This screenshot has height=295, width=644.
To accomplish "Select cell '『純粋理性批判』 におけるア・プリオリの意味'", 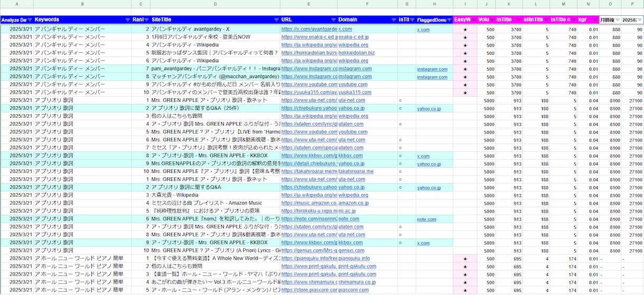I will (215, 211).
